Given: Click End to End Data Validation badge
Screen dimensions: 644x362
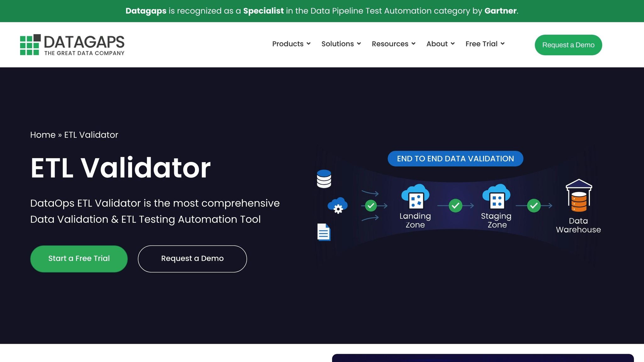Looking at the screenshot, I should (x=455, y=159).
